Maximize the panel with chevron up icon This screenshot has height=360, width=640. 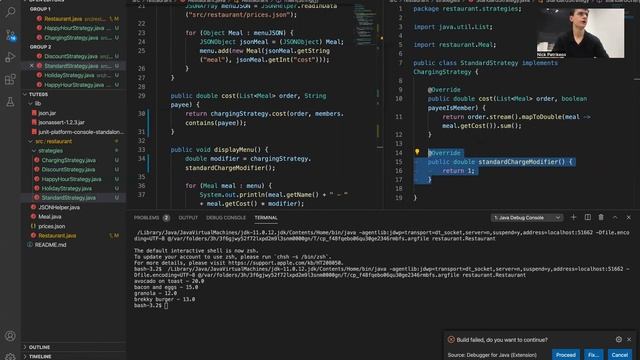click(x=615, y=218)
